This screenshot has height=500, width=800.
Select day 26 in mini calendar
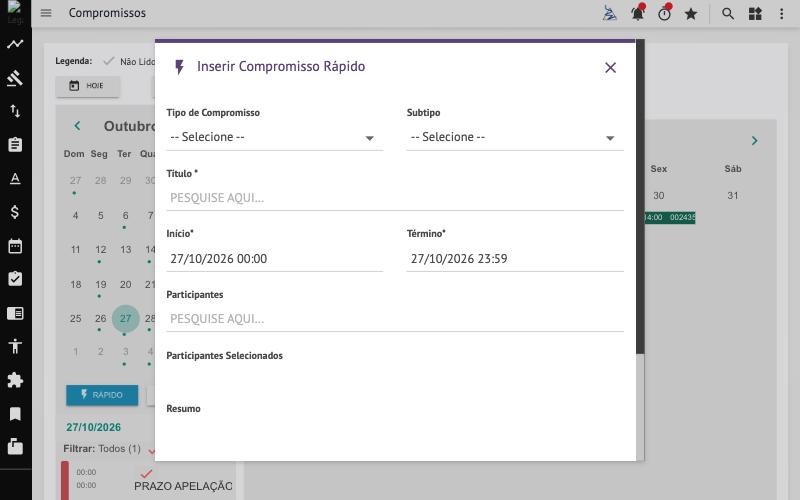coord(101,319)
